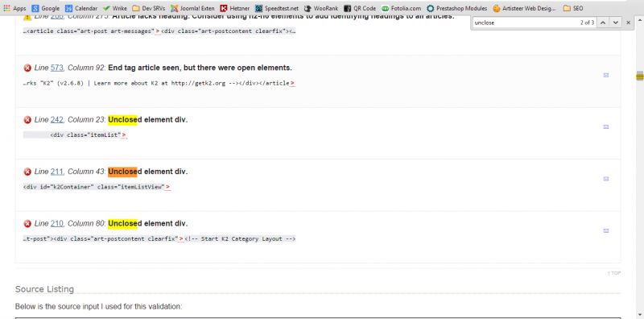Image resolution: width=644 pixels, height=319 pixels.
Task: Open the Joomla! Exten bookmark
Action: coord(192,8)
